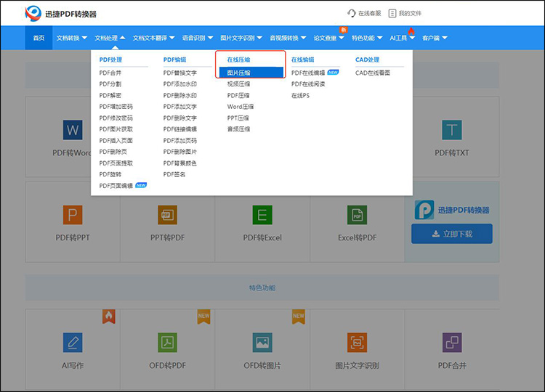
Task: Choose PDF替换文字 menu item
Action: pyautogui.click(x=180, y=73)
